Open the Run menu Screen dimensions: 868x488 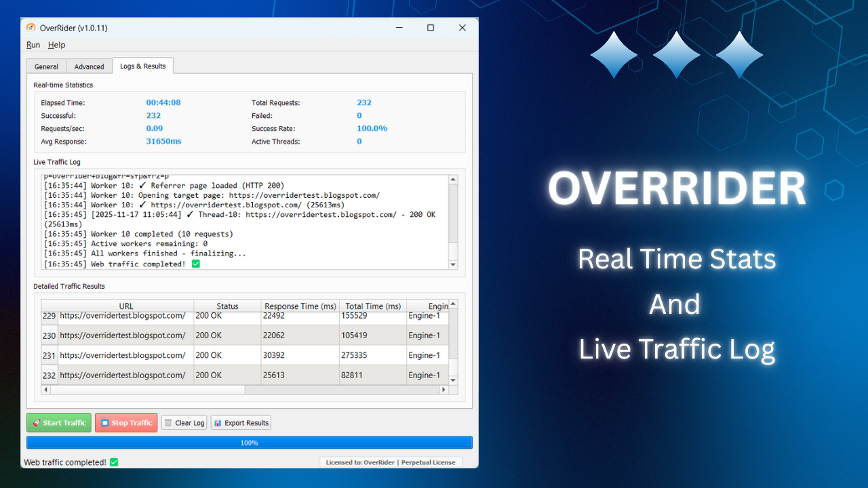point(33,45)
